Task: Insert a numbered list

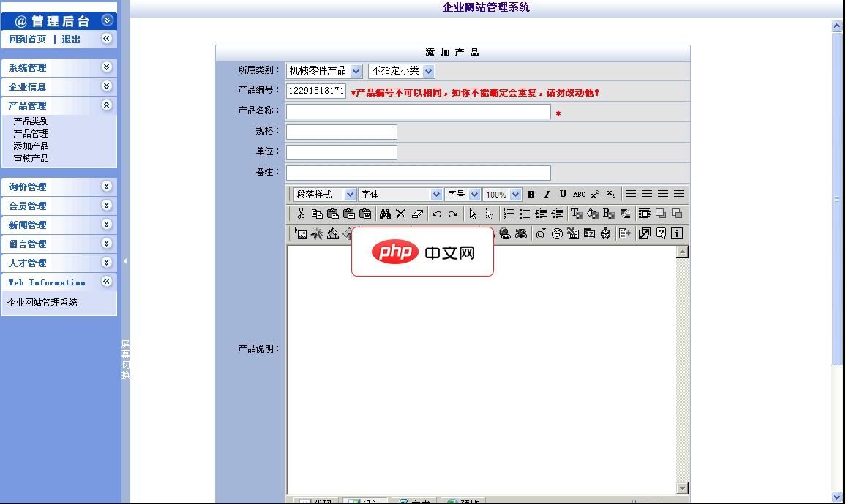Action: pos(509,214)
